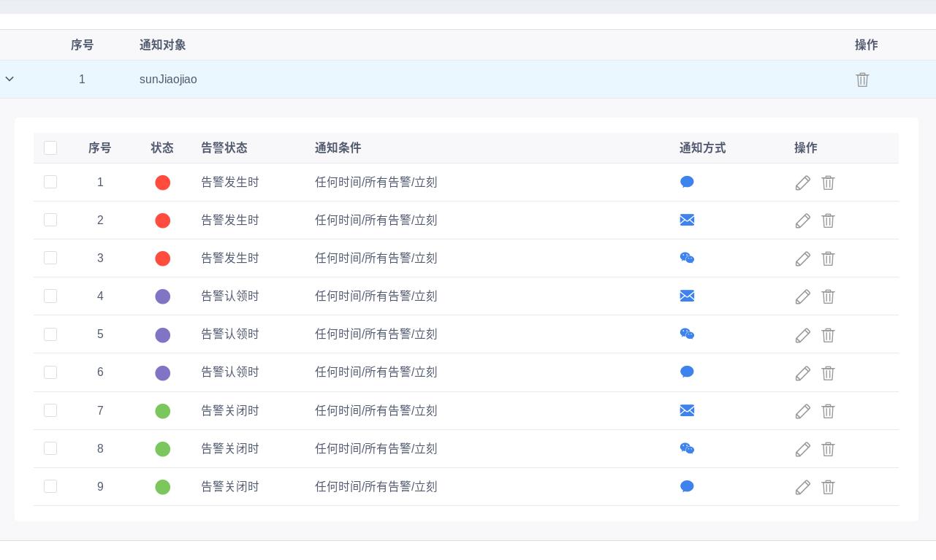936x560 pixels.
Task: Click 告警认领时 in row 4
Action: click(x=230, y=296)
